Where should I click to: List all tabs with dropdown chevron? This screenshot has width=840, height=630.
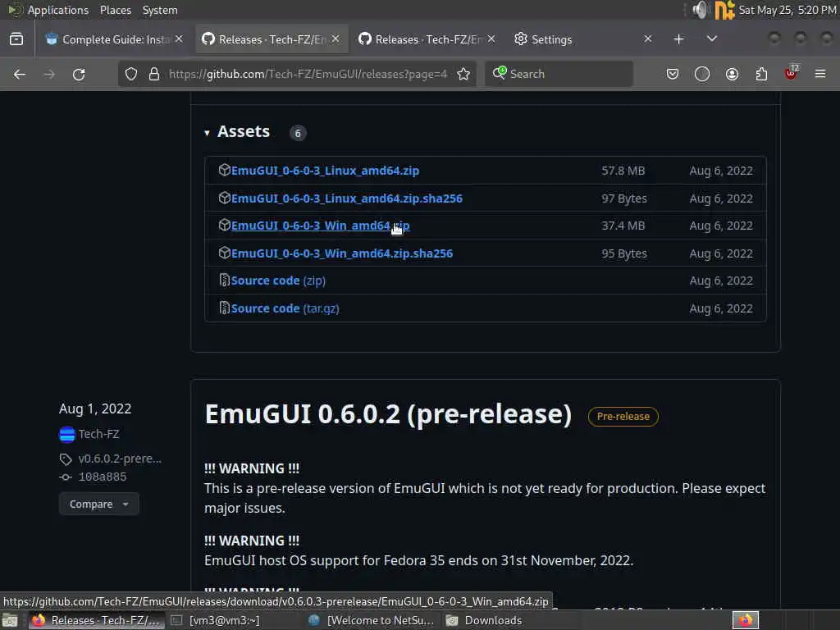click(711, 39)
